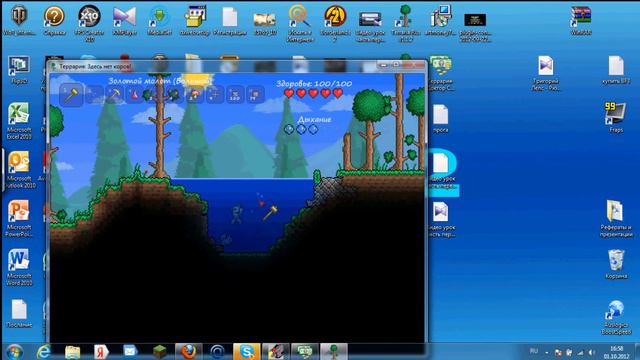The width and height of the screenshot is (640, 360).
Task: Open the Borderlands 2 shortcut
Action: pyautogui.click(x=335, y=22)
